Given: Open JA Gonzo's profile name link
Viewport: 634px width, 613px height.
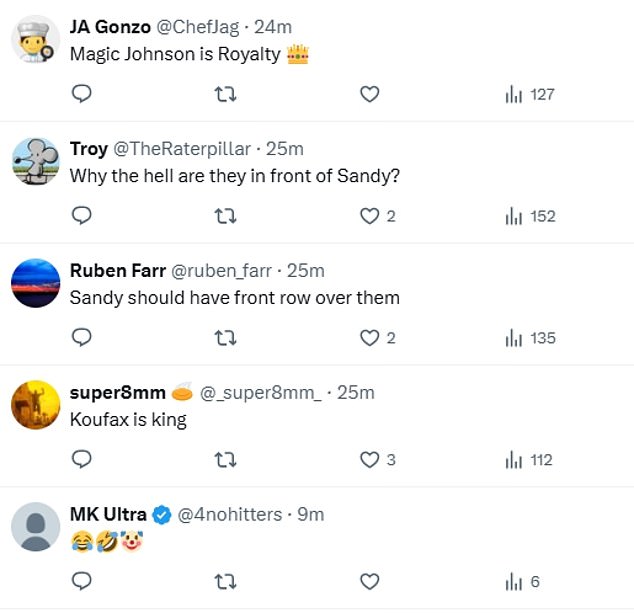Looking at the screenshot, I should pyautogui.click(x=110, y=27).
